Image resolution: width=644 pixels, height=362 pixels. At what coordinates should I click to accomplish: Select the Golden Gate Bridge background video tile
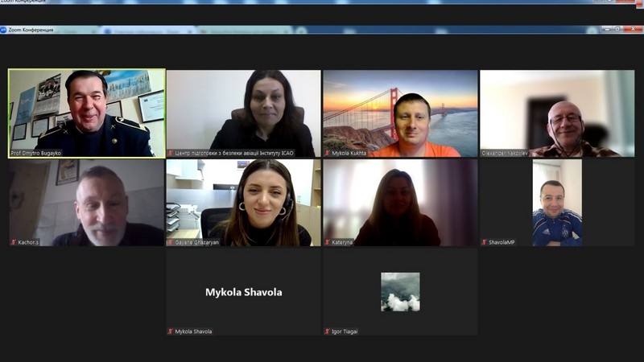[x=400, y=113]
